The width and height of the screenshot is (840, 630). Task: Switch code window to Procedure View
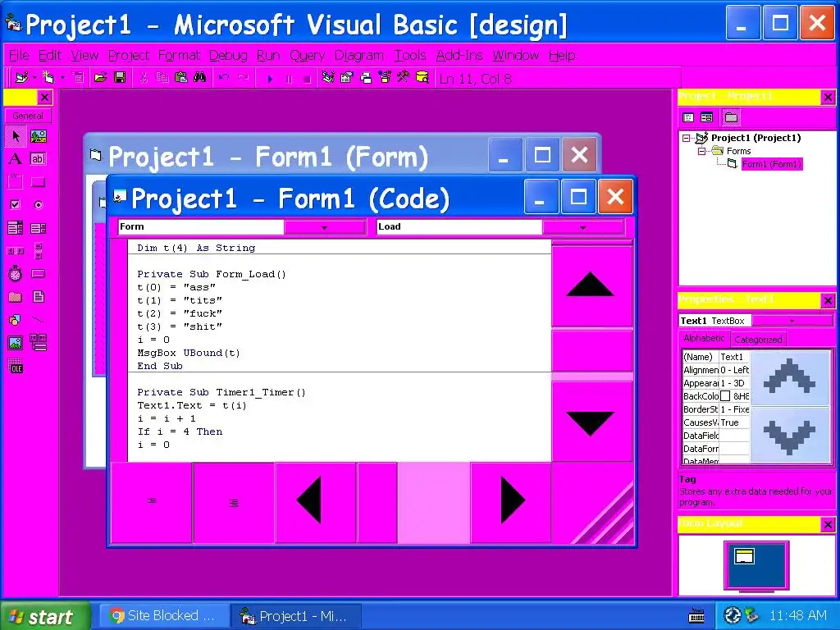152,503
